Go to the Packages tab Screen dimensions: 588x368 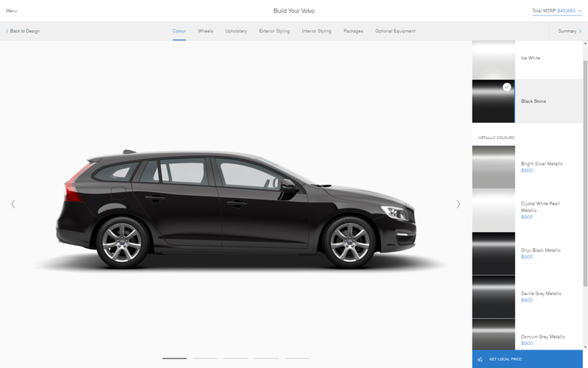tap(354, 31)
